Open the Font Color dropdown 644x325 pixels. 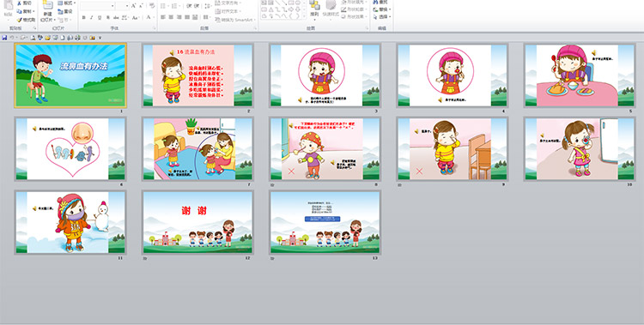[150, 17]
